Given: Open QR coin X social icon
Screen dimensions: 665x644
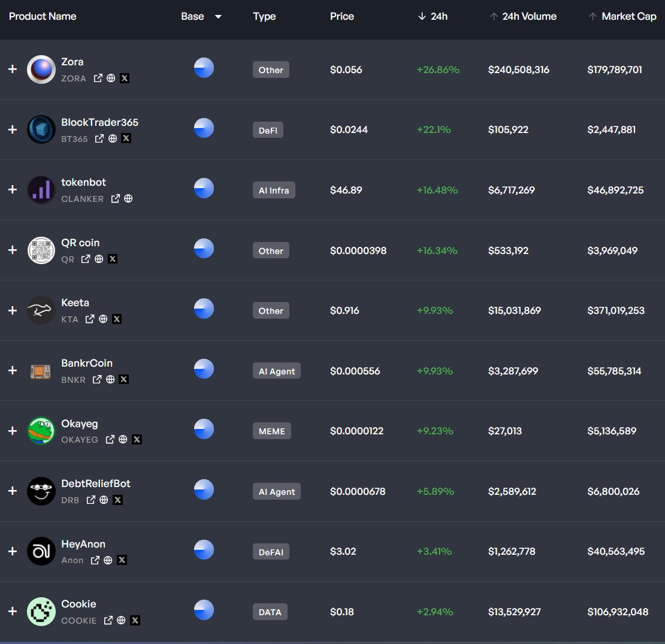Looking at the screenshot, I should coord(113,259).
